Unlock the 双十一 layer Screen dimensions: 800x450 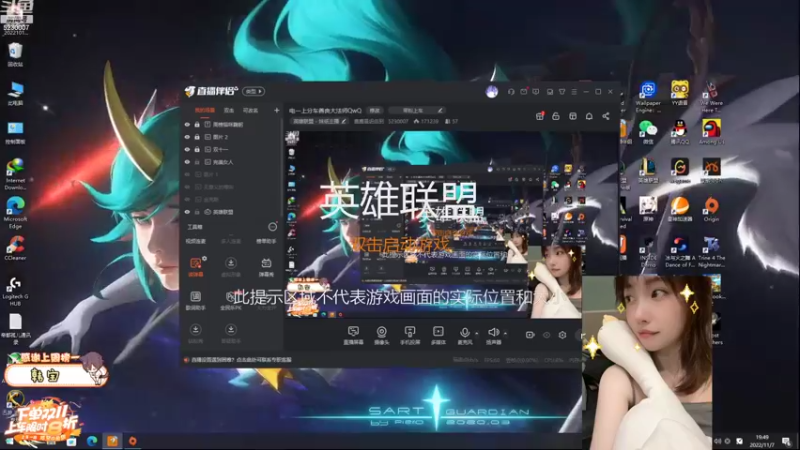[x=197, y=149]
